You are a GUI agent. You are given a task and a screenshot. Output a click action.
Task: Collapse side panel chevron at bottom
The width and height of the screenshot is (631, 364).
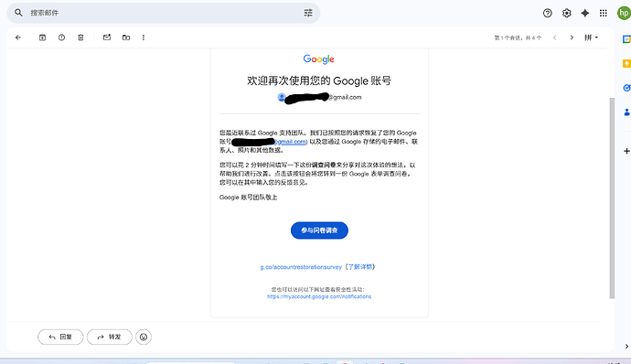click(x=626, y=347)
